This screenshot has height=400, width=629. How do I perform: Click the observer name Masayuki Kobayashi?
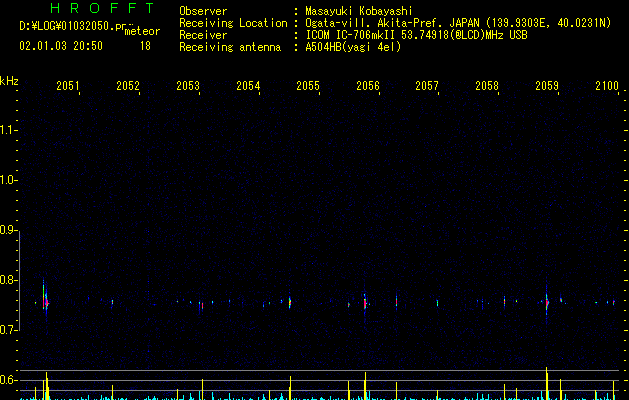click(359, 11)
